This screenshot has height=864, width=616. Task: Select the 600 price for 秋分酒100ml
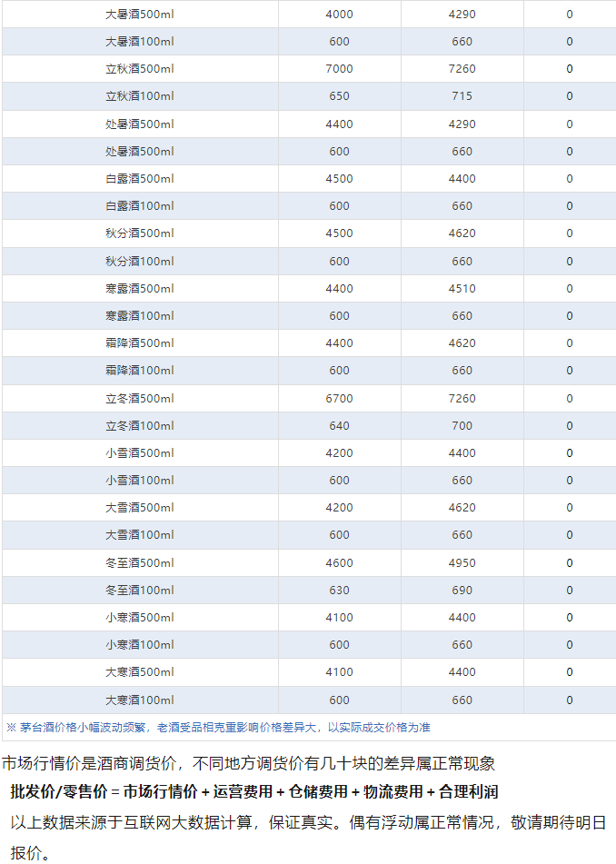[340, 261]
